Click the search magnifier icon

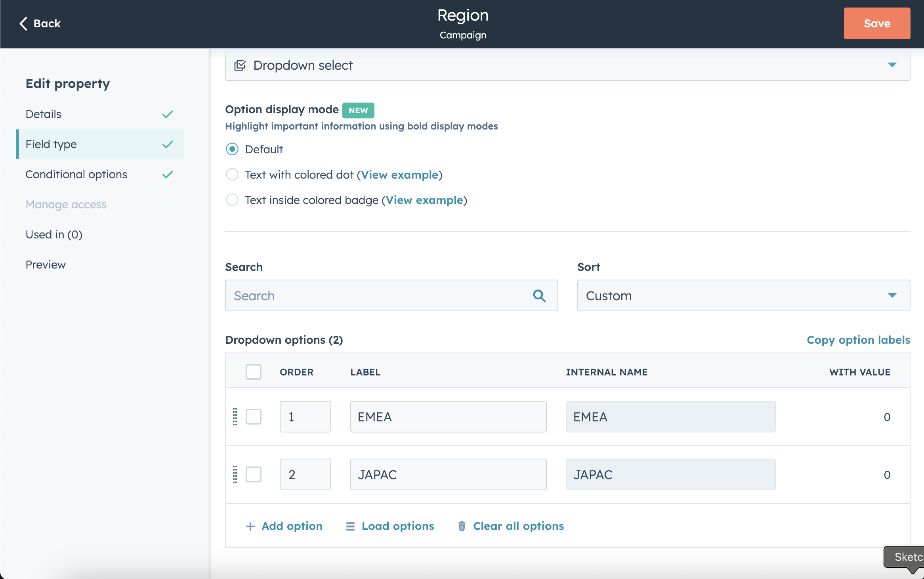[539, 295]
